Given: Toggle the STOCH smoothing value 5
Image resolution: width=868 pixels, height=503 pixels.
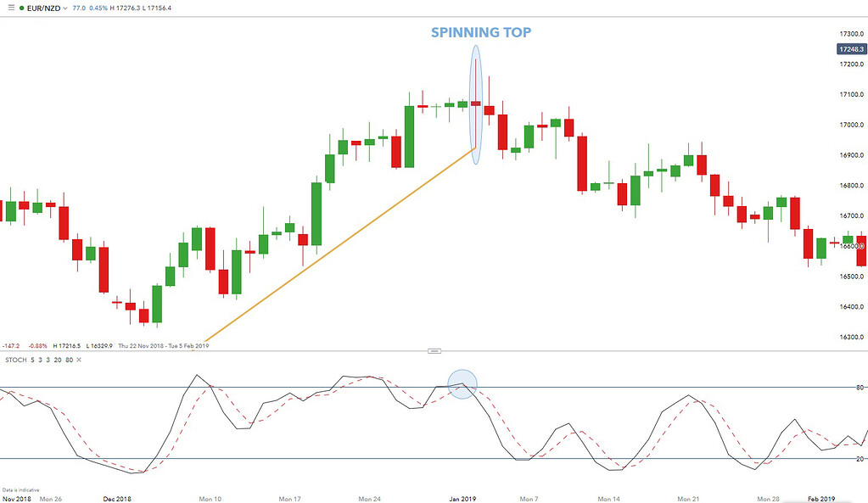Looking at the screenshot, I should [x=32, y=360].
